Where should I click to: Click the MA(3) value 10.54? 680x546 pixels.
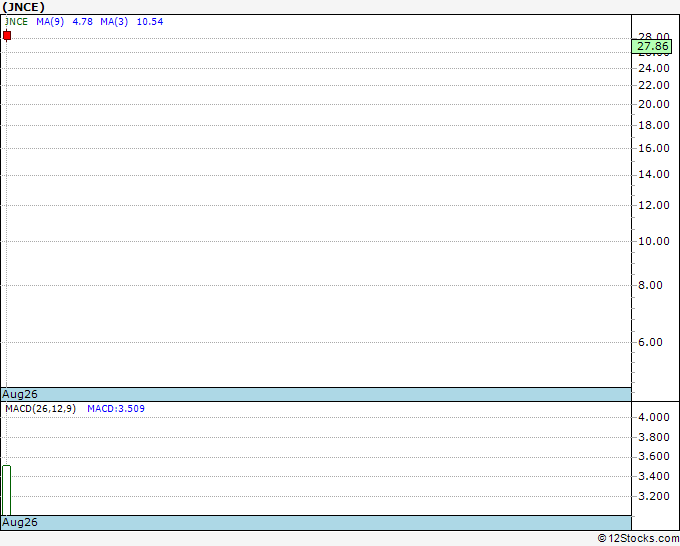tap(150, 22)
